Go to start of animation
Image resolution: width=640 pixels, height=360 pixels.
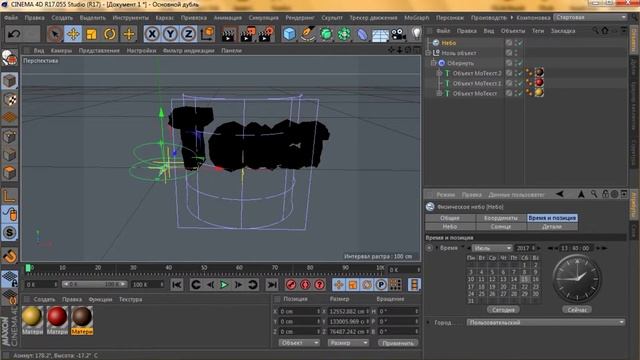point(176,284)
